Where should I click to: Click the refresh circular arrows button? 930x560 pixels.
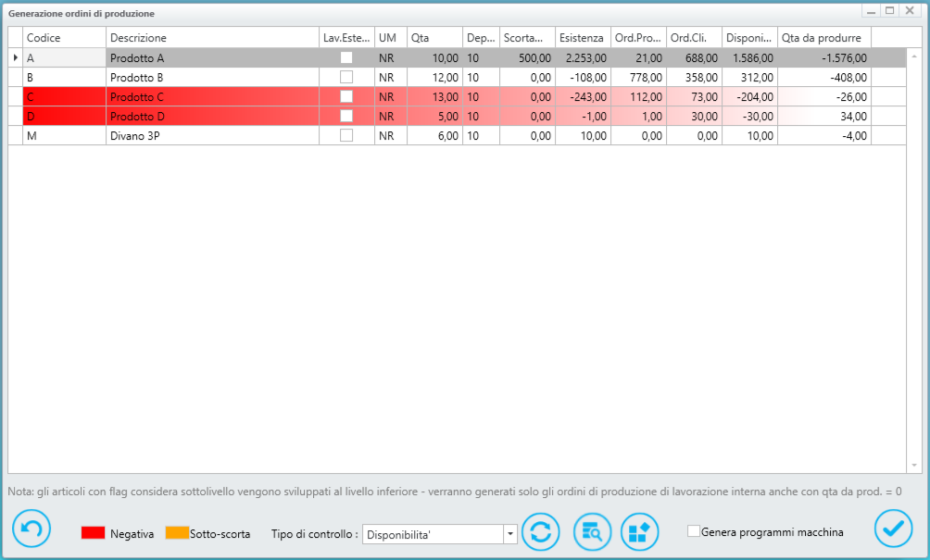pos(540,531)
